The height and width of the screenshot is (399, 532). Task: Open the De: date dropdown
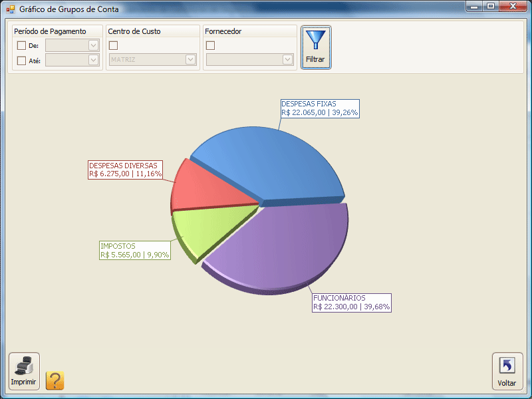point(93,45)
